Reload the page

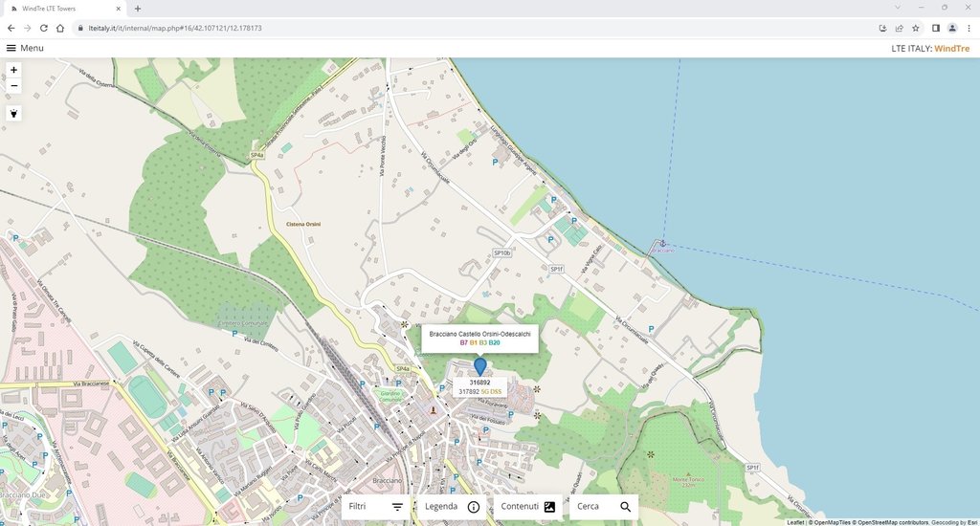pos(44,28)
